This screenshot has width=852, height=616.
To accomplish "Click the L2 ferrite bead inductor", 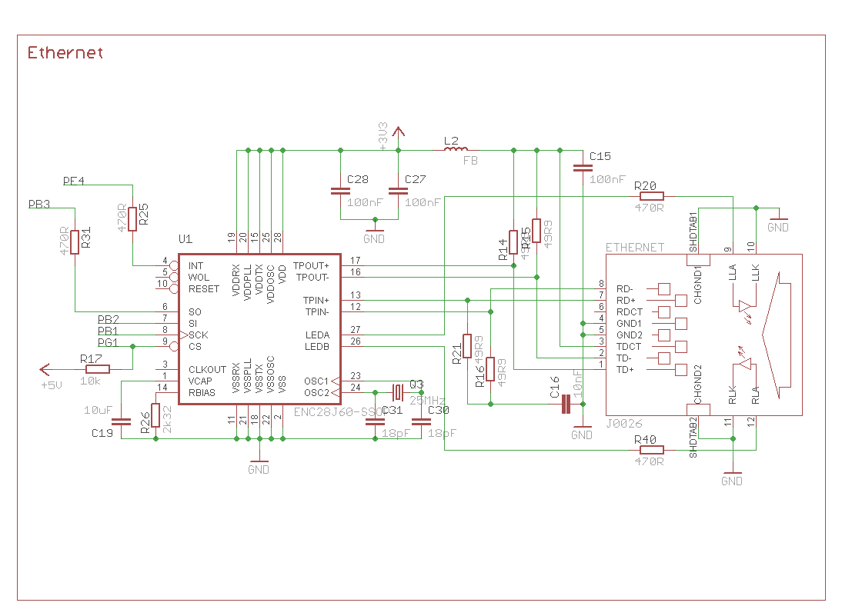I will pyautogui.click(x=461, y=149).
